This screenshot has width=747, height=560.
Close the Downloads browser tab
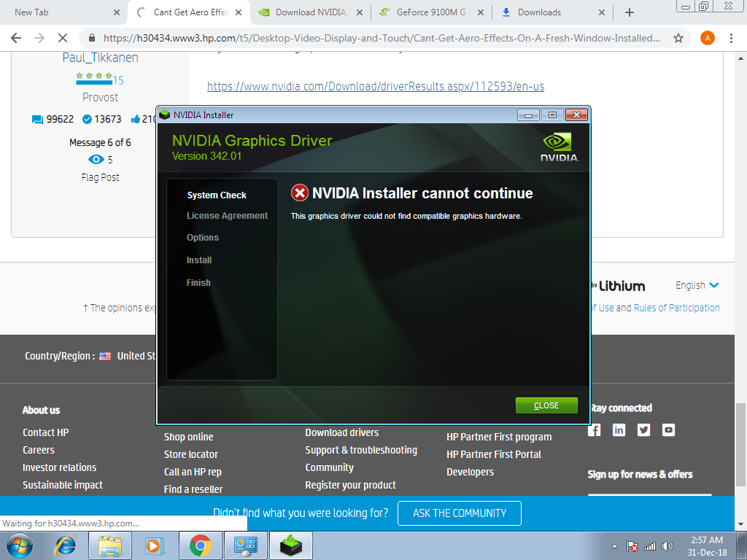pyautogui.click(x=602, y=12)
